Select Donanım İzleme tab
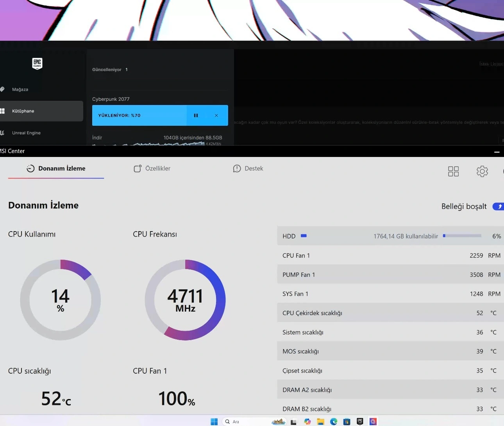 point(56,169)
